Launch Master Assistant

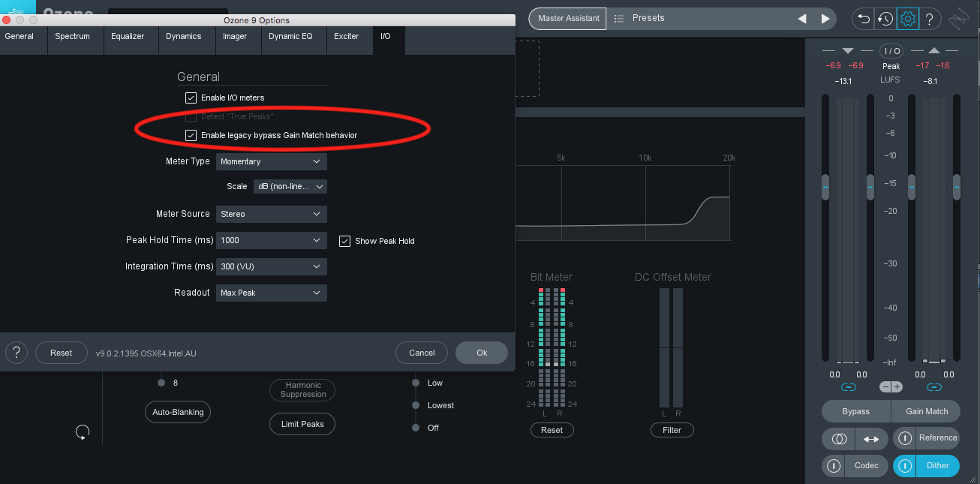(568, 19)
